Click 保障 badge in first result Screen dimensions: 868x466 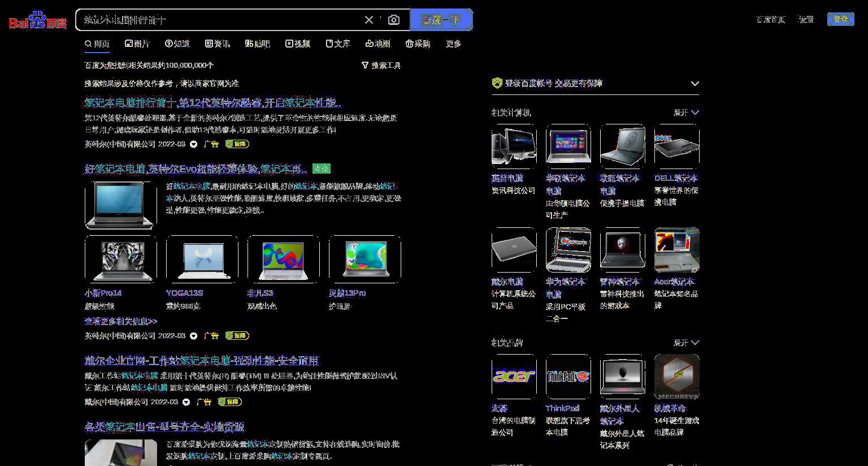[237, 144]
